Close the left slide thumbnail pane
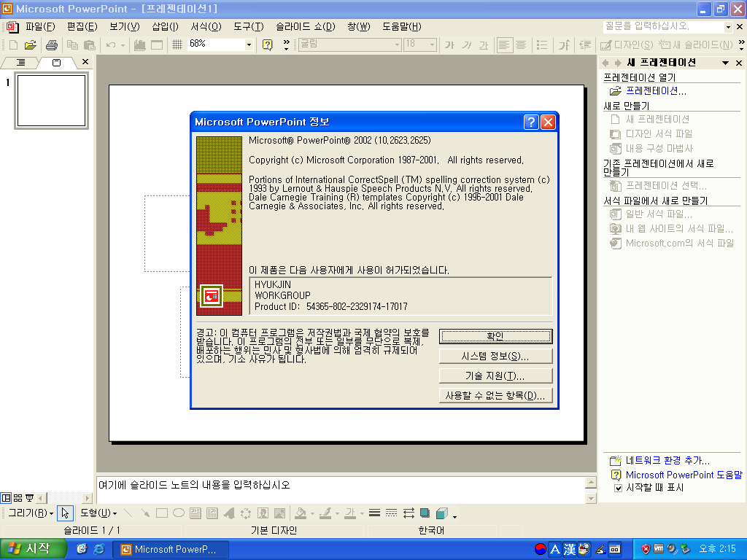The image size is (747, 560). coord(85,62)
